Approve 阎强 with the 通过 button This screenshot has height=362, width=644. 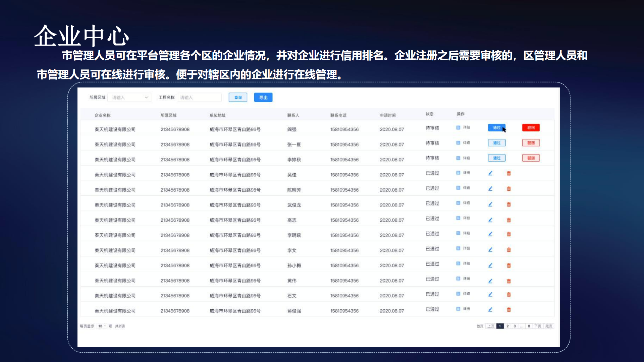click(x=496, y=128)
